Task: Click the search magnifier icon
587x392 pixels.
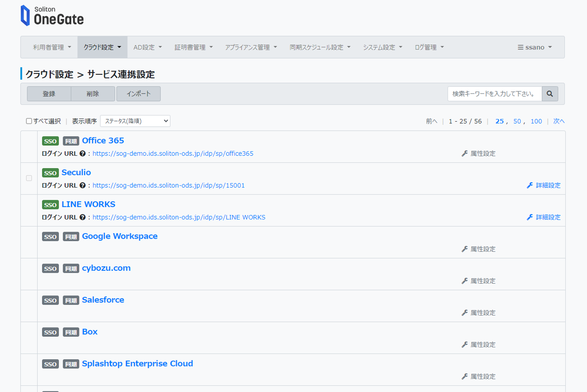Action: [x=550, y=94]
